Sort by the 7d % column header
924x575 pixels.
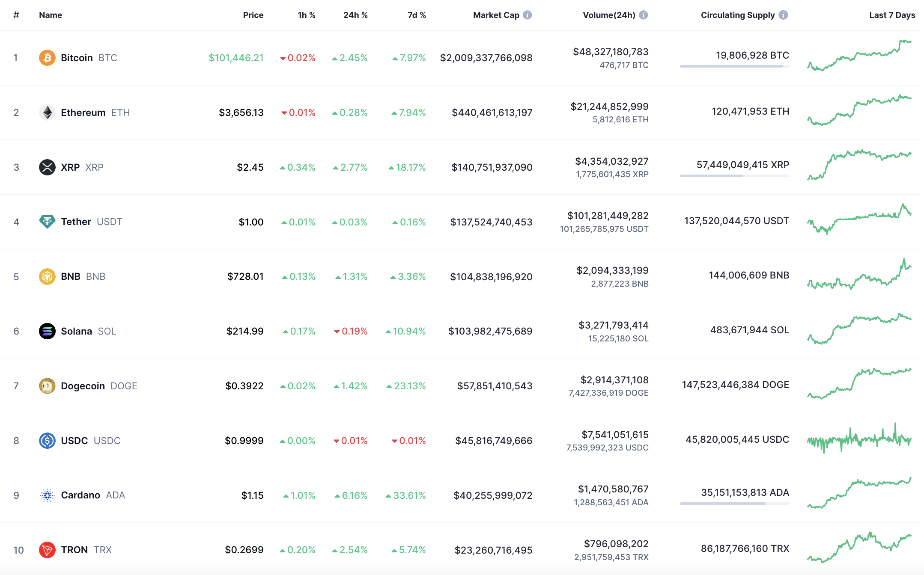416,15
